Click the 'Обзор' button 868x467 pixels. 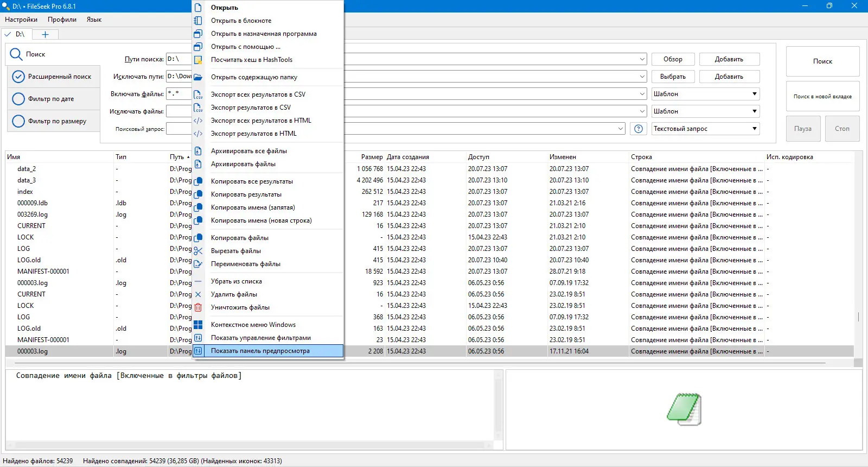673,59
